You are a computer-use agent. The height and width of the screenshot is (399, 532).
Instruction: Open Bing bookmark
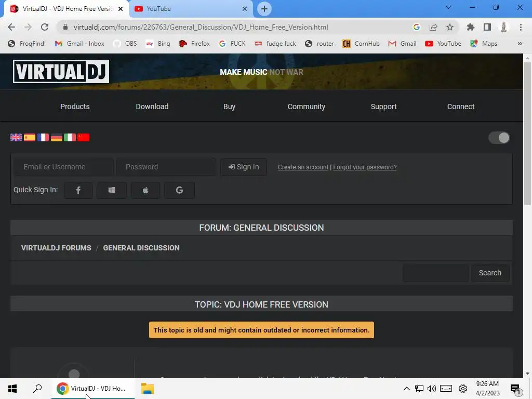pyautogui.click(x=158, y=44)
